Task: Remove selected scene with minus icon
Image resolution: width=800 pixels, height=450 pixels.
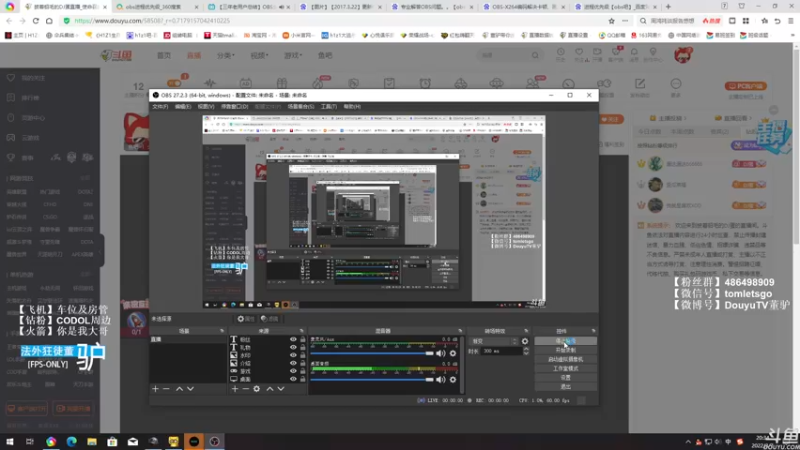Action: 166,389
